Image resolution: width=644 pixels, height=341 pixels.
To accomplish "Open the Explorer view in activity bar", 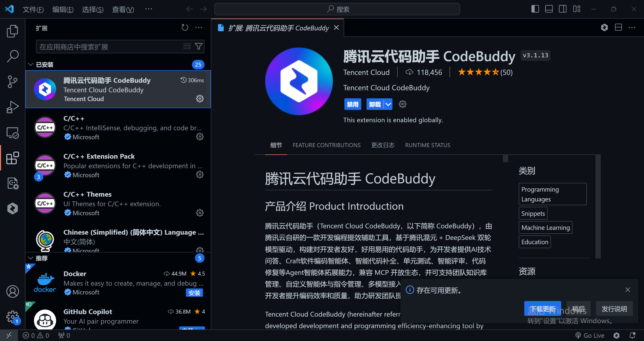I will tap(12, 31).
